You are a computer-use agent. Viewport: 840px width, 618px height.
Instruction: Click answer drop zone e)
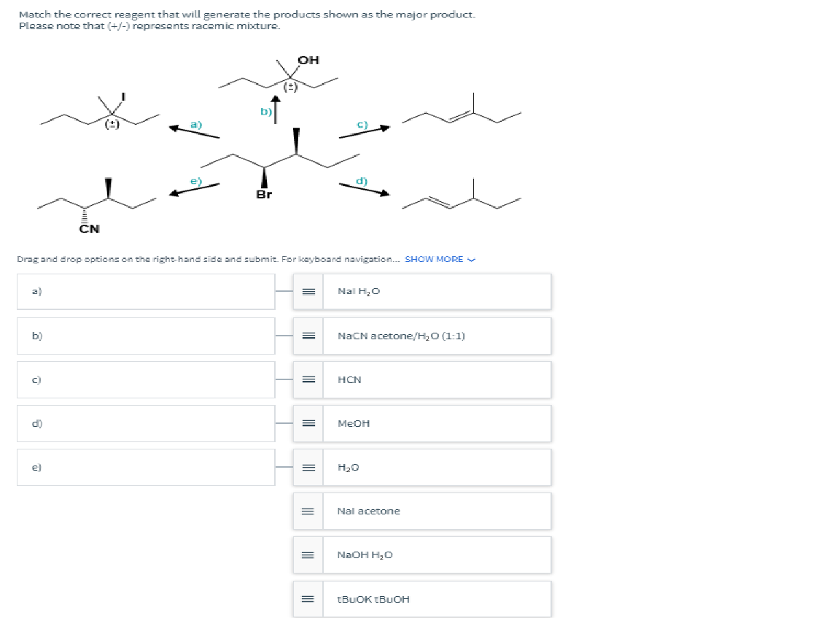click(146, 467)
